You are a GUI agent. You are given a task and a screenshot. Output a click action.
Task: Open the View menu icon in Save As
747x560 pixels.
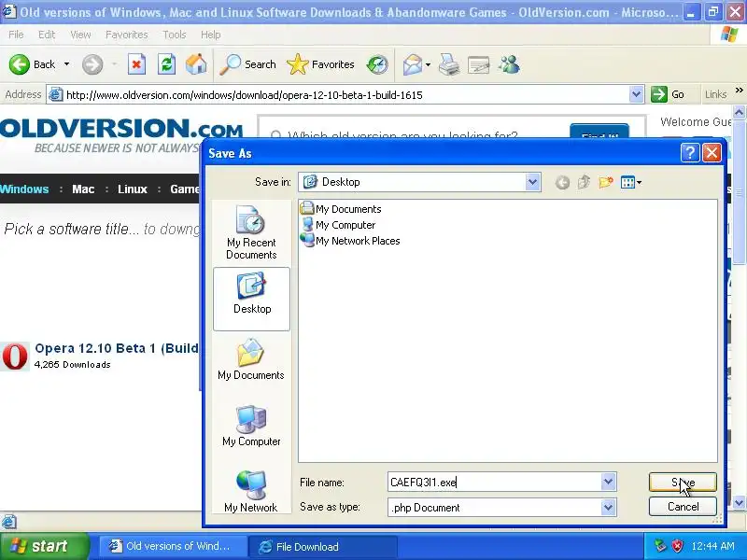(x=631, y=182)
